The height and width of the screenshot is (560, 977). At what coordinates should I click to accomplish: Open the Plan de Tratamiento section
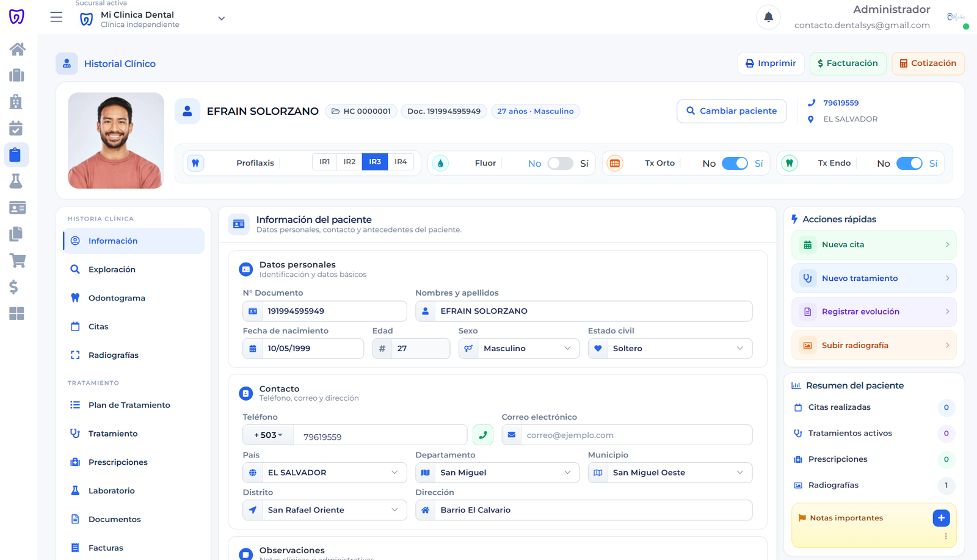coord(133,405)
